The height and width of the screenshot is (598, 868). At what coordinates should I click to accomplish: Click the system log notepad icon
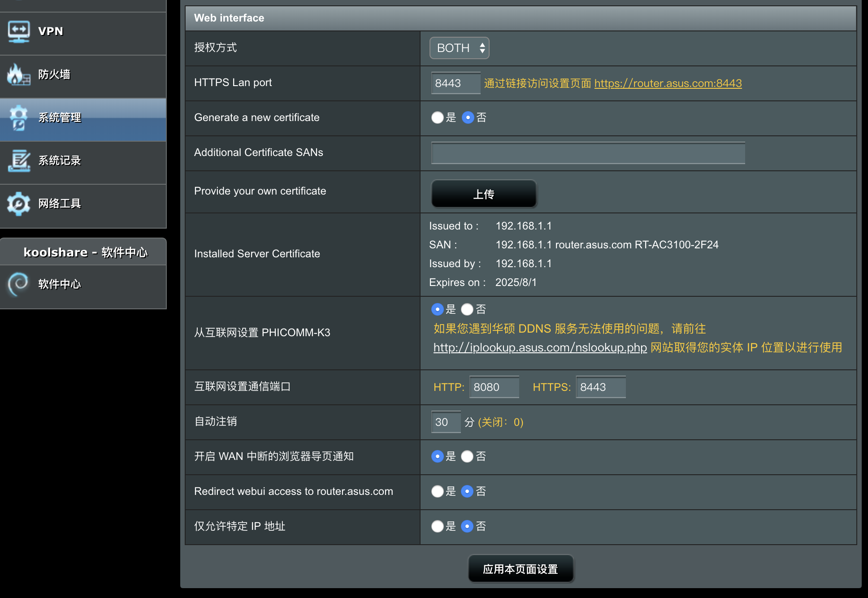point(19,160)
